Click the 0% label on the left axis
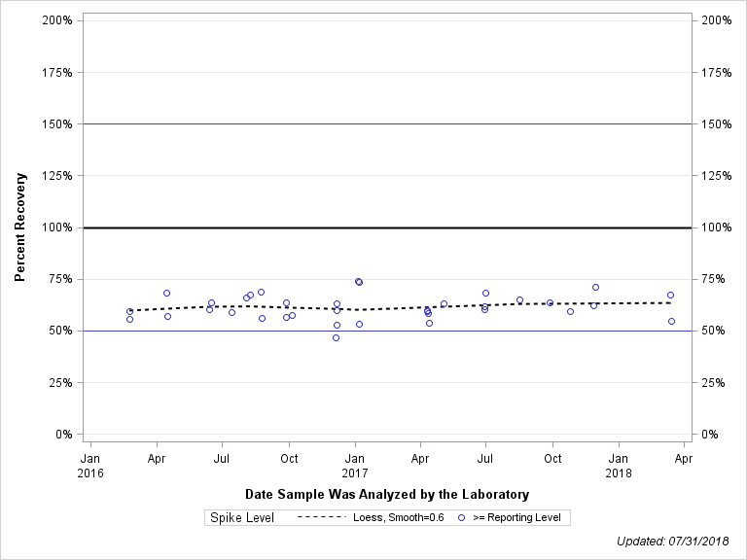The width and height of the screenshot is (747, 560). pos(64,435)
